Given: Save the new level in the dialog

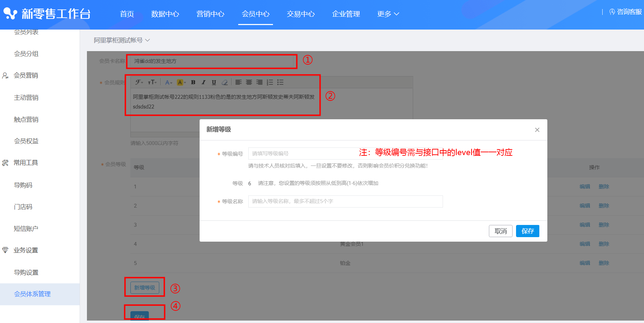Looking at the screenshot, I should (528, 231).
